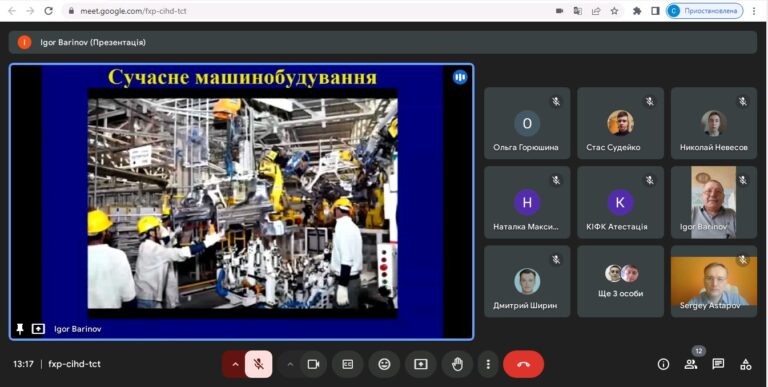The image size is (768, 387).
Task: Click the meeting code fxp-cihd-tct
Action: pos(74,364)
